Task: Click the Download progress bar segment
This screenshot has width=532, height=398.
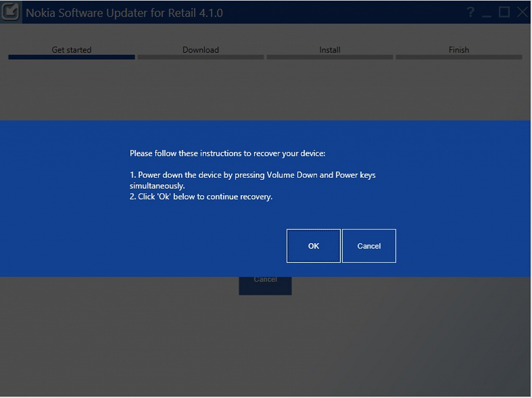Action: [201, 57]
